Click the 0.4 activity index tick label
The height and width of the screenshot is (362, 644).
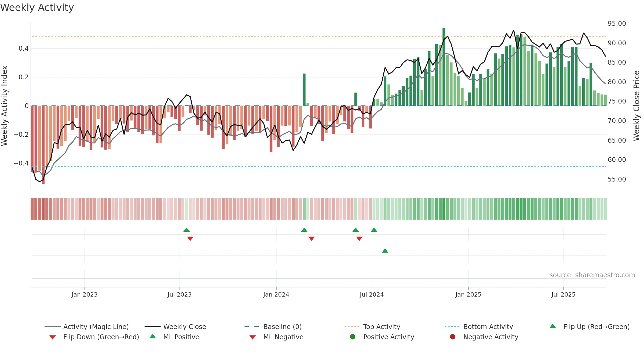24,49
